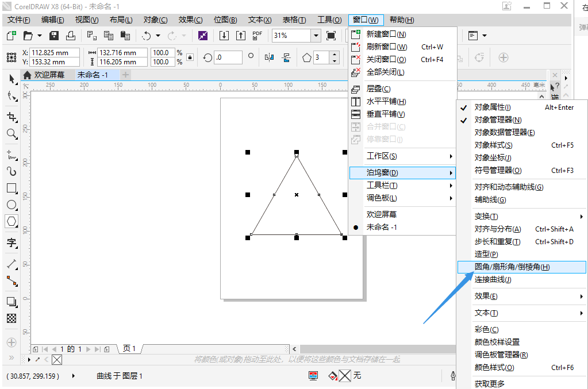Click the Export icon
588x389 pixels.
click(x=240, y=36)
